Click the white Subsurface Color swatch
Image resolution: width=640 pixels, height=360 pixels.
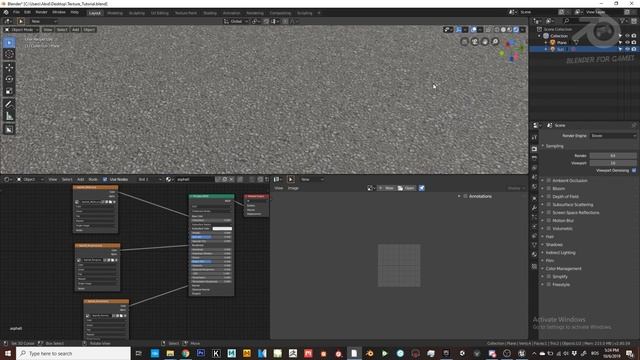click(x=222, y=229)
